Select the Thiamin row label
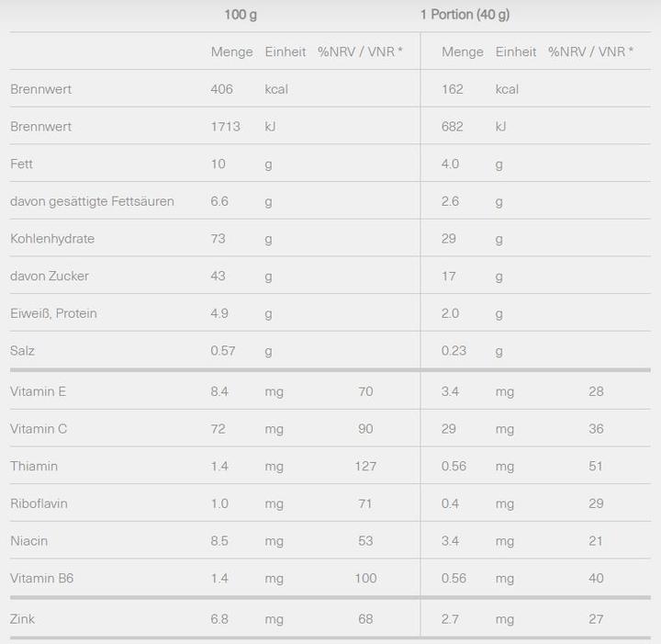 tap(34, 466)
